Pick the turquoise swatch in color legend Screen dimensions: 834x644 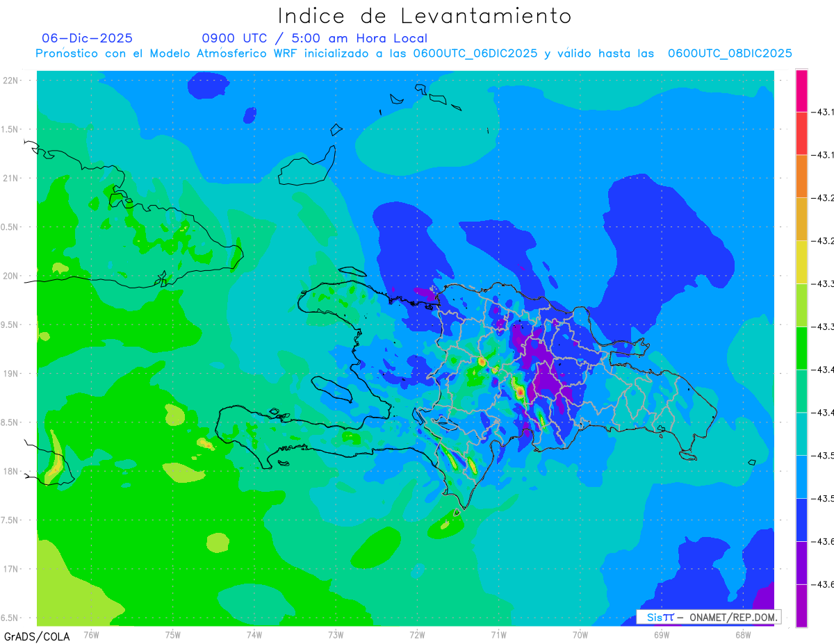point(801,434)
